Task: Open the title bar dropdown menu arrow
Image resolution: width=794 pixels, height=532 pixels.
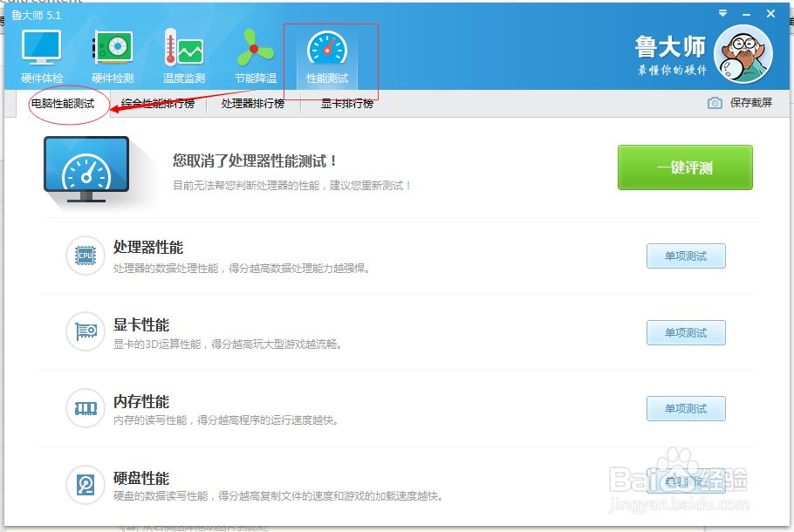Action: click(x=723, y=14)
